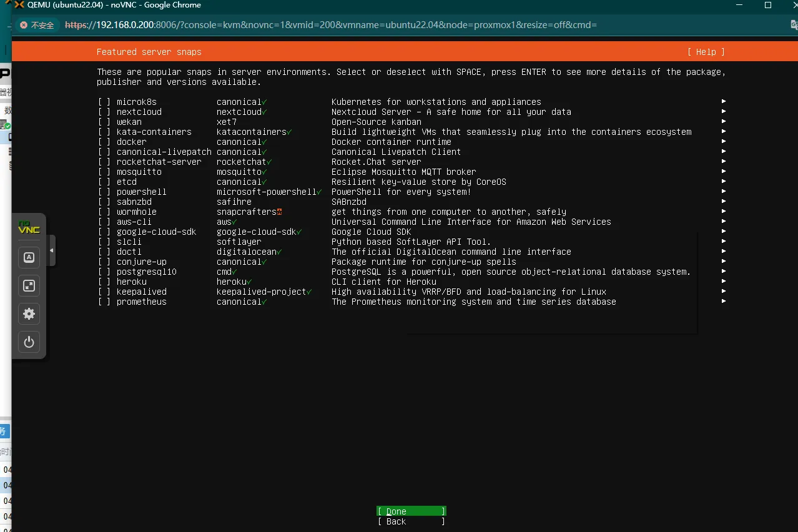
Task: Expand details arrow for powershell row
Action: [x=724, y=191]
